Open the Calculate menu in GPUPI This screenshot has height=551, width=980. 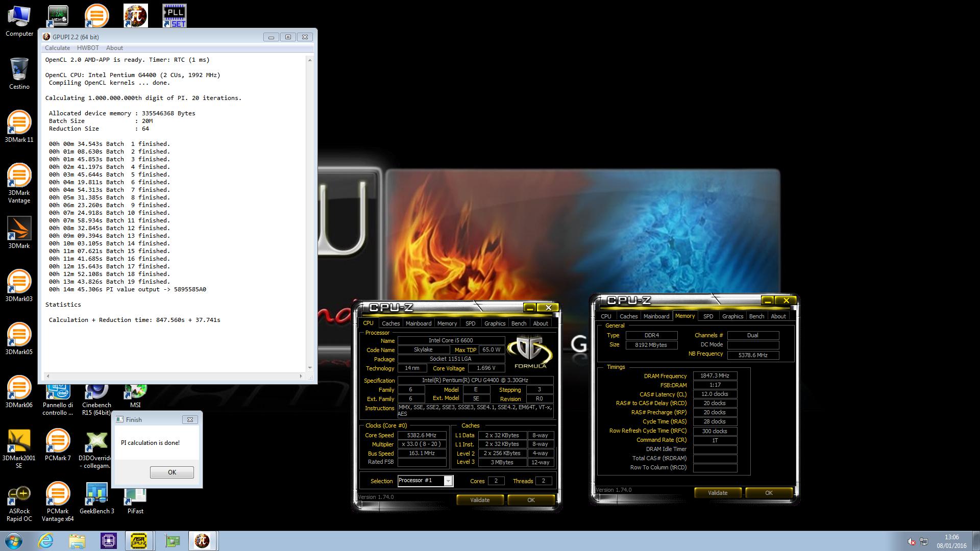coord(57,48)
